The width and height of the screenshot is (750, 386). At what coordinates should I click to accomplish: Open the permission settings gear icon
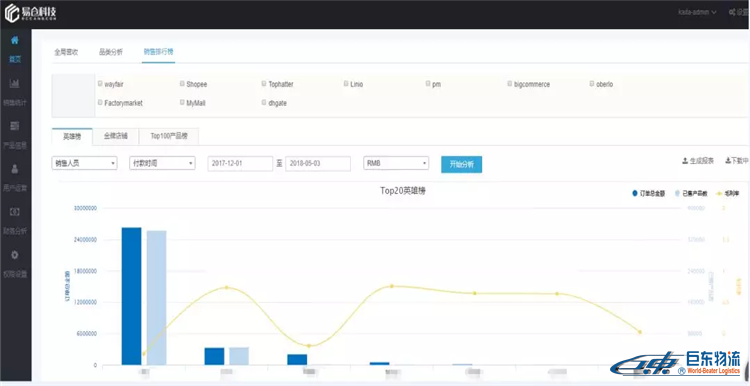(15, 254)
